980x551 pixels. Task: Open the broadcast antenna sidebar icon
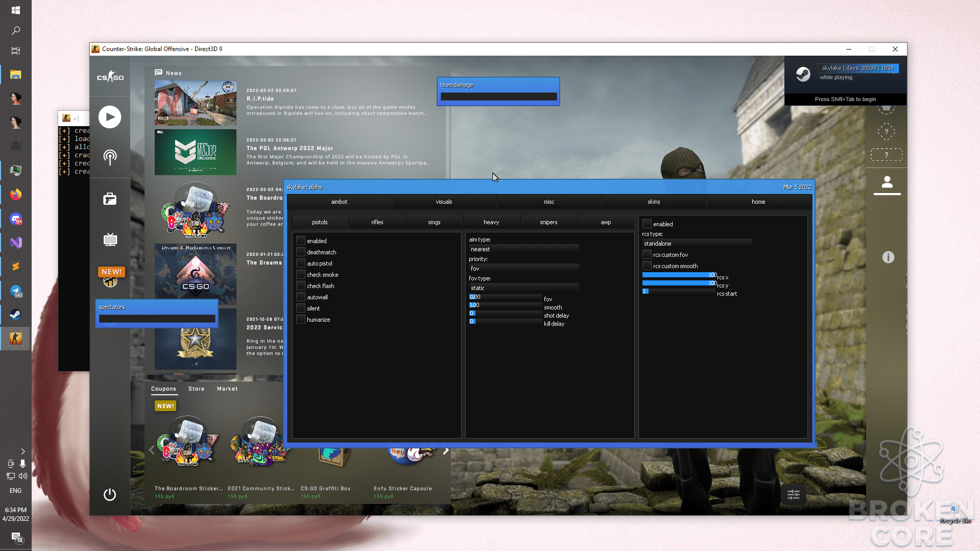[110, 157]
